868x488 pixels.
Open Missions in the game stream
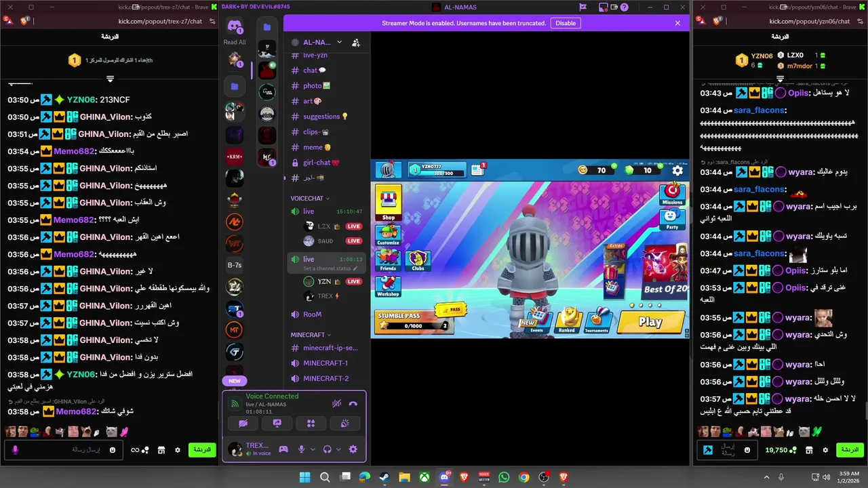pos(672,194)
